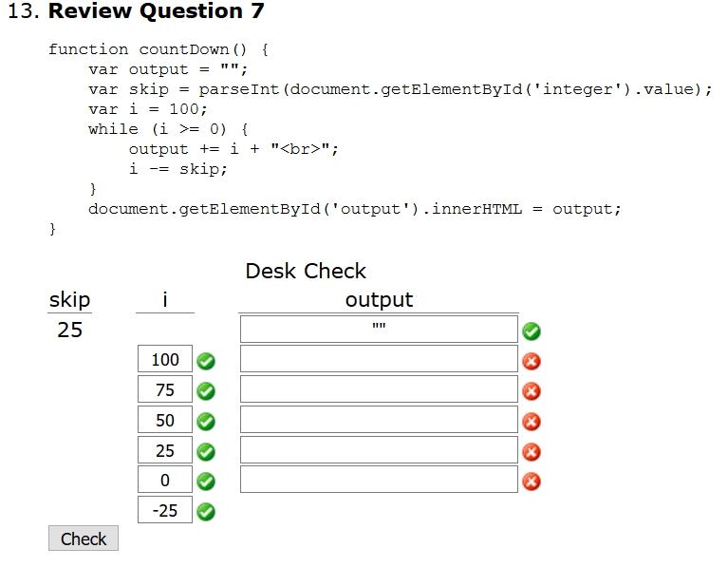Image resolution: width=728 pixels, height=567 pixels.
Task: Focus the empty output field beside 50
Action: point(379,421)
